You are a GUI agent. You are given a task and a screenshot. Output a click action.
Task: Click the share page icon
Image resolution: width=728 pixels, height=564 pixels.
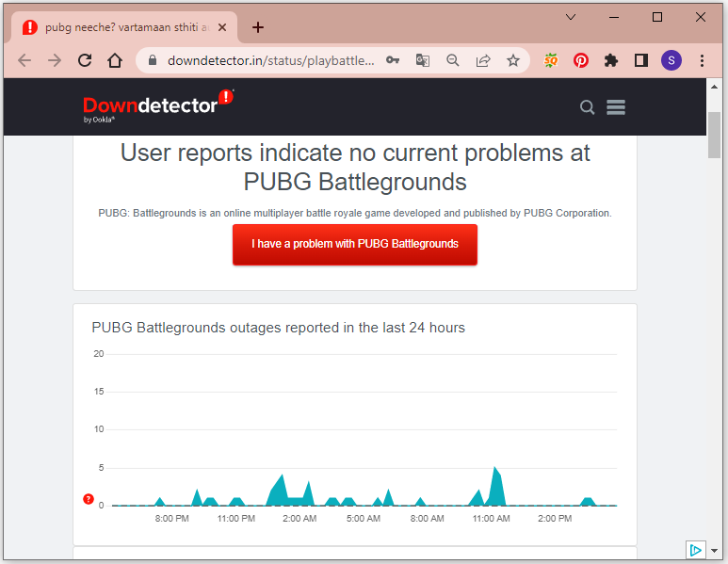pyautogui.click(x=483, y=60)
